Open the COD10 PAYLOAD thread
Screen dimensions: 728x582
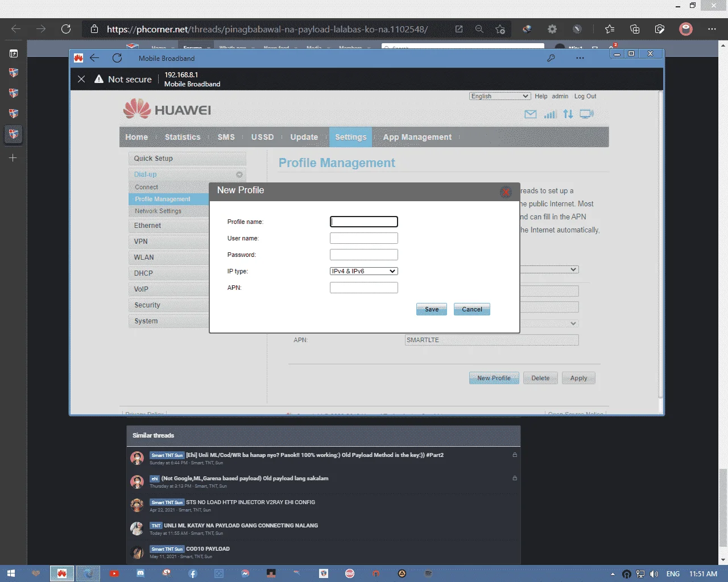click(x=208, y=549)
